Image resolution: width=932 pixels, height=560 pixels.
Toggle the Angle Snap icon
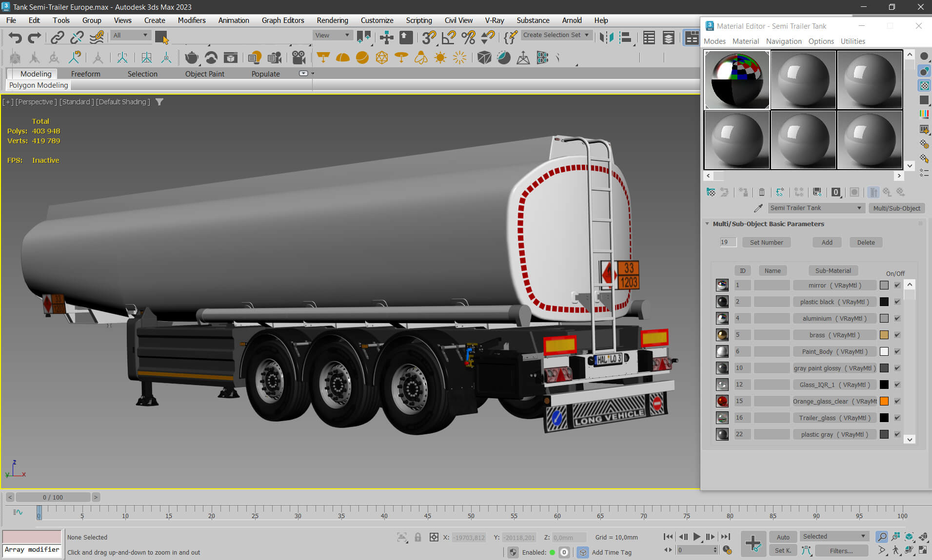point(449,38)
